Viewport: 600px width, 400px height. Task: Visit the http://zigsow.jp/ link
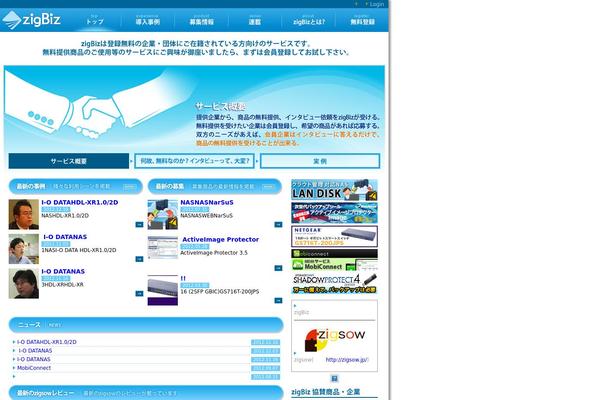pyautogui.click(x=347, y=358)
